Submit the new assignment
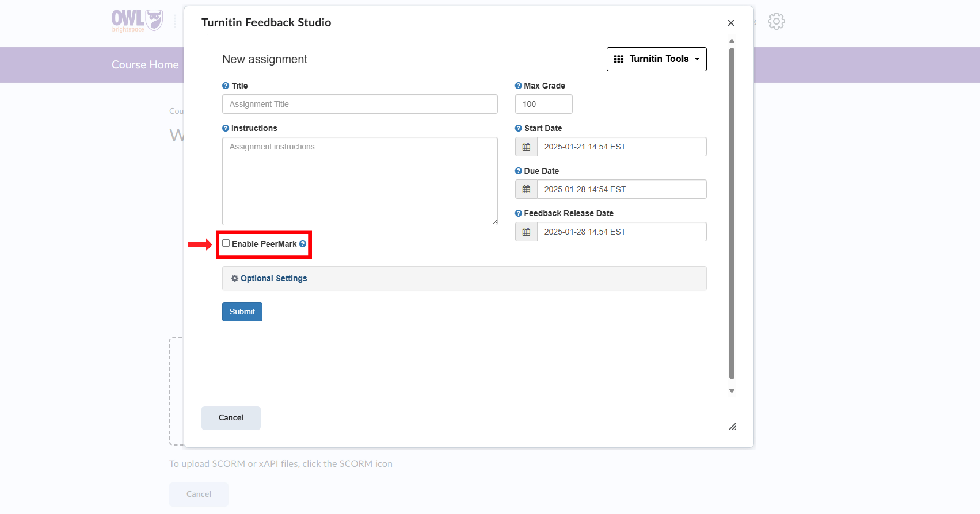This screenshot has width=980, height=514. coord(242,311)
